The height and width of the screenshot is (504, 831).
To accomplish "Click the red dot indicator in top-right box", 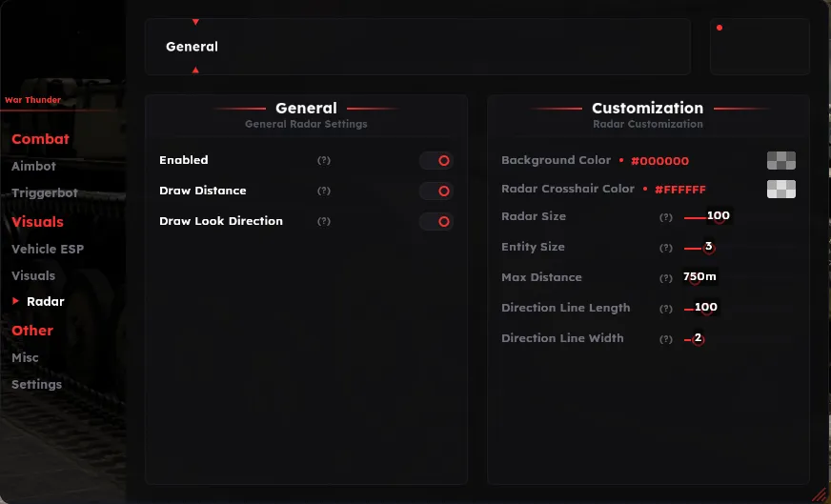I will (x=720, y=28).
